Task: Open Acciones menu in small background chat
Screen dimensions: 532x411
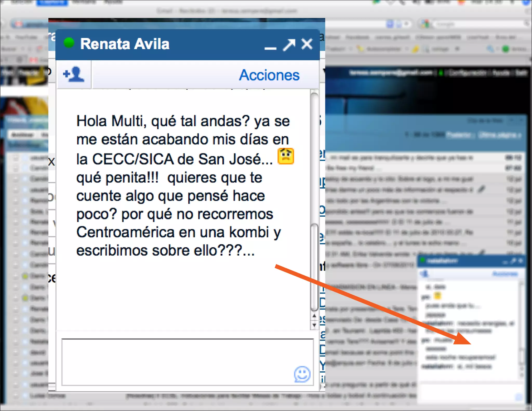Action: pyautogui.click(x=505, y=274)
